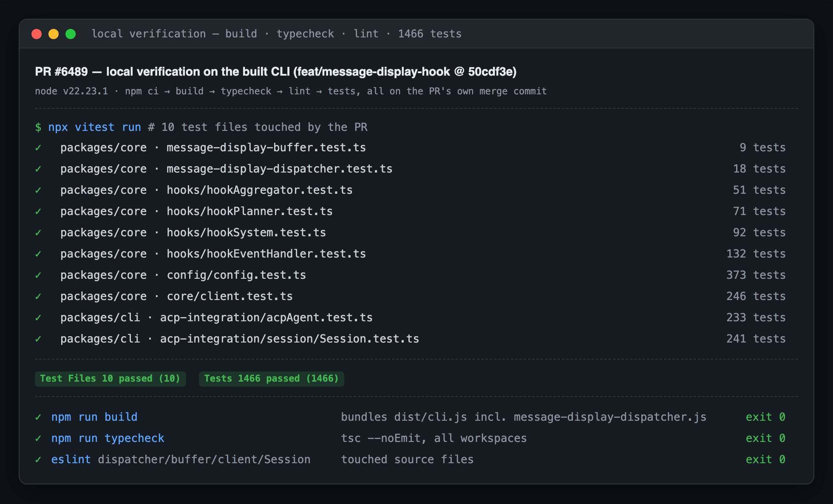
Task: Click the checkmark beside hooks/hookAggregator.test.ts
Action: (x=38, y=190)
